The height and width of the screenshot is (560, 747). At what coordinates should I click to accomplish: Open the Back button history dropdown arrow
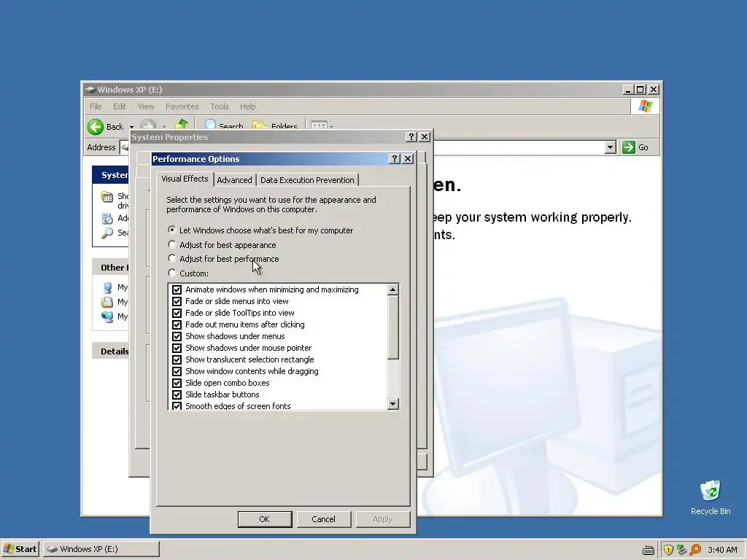pos(131,127)
